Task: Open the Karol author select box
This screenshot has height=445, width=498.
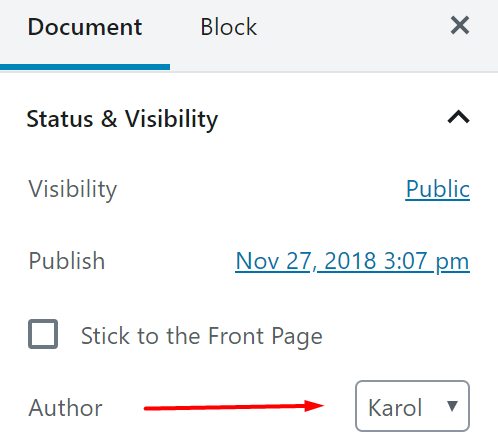Action: coord(412,406)
